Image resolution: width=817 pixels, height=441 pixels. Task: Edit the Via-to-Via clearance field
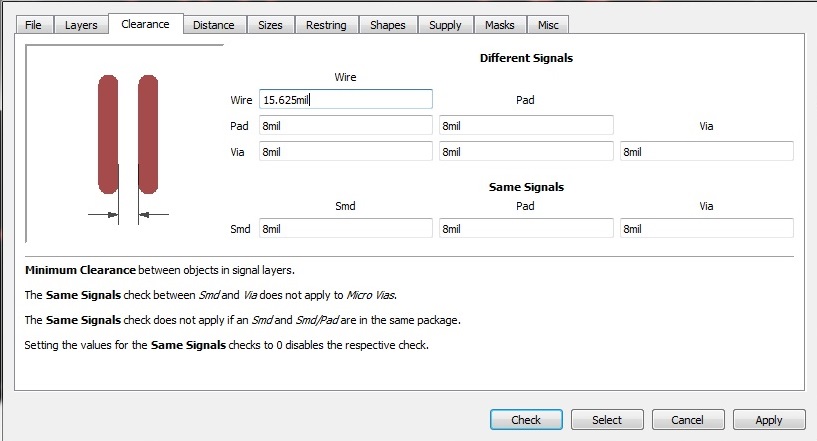[x=706, y=152]
